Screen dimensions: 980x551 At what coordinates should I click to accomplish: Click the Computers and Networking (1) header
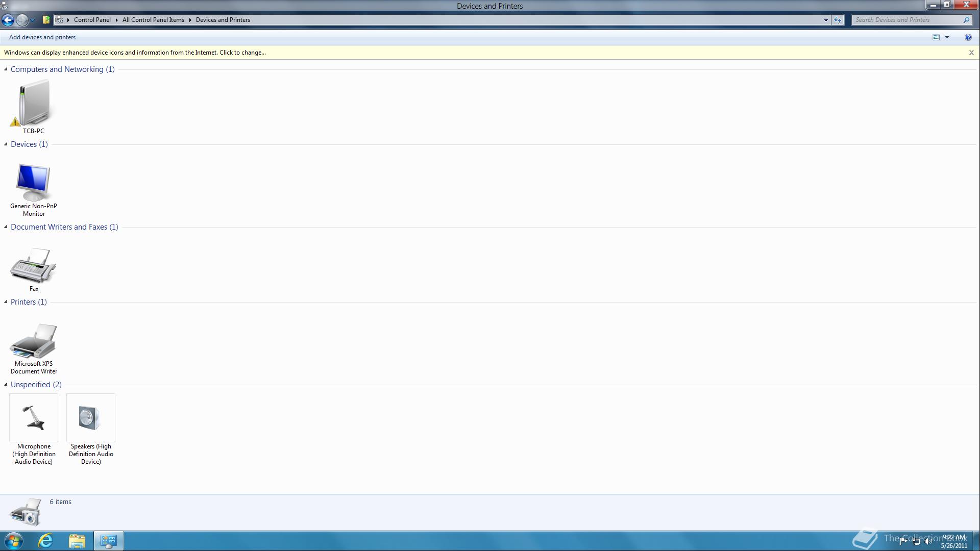click(62, 69)
